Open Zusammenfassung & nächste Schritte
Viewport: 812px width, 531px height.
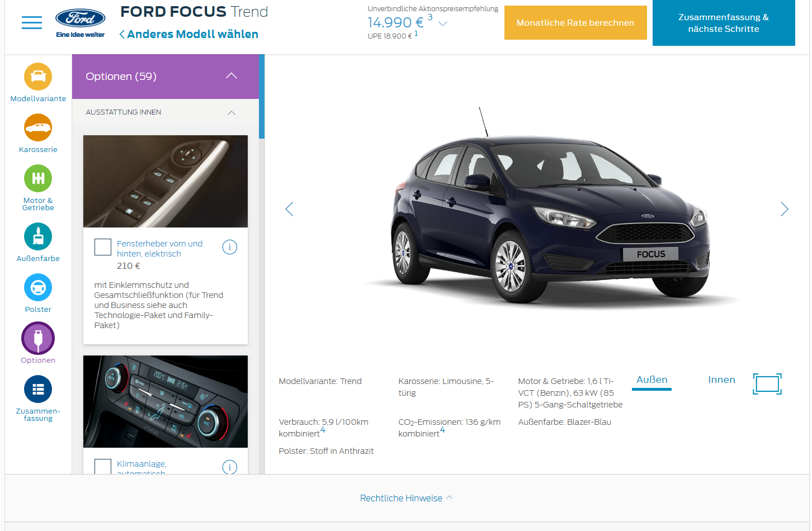(724, 23)
